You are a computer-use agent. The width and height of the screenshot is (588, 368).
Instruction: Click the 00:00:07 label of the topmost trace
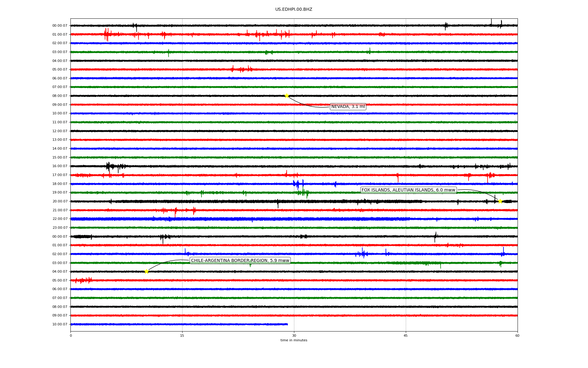60,26
